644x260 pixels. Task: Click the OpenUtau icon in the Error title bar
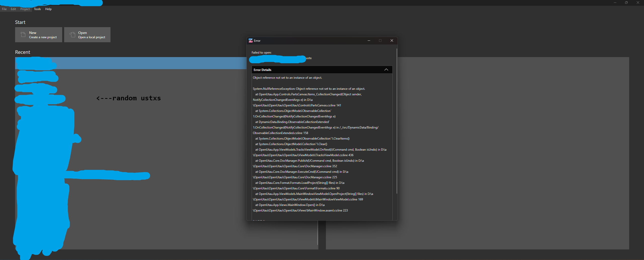point(250,40)
